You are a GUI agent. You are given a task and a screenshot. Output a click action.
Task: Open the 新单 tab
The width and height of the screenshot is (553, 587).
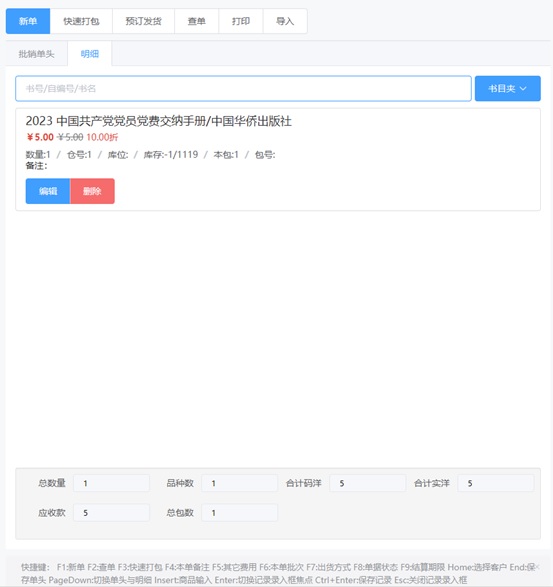[28, 21]
